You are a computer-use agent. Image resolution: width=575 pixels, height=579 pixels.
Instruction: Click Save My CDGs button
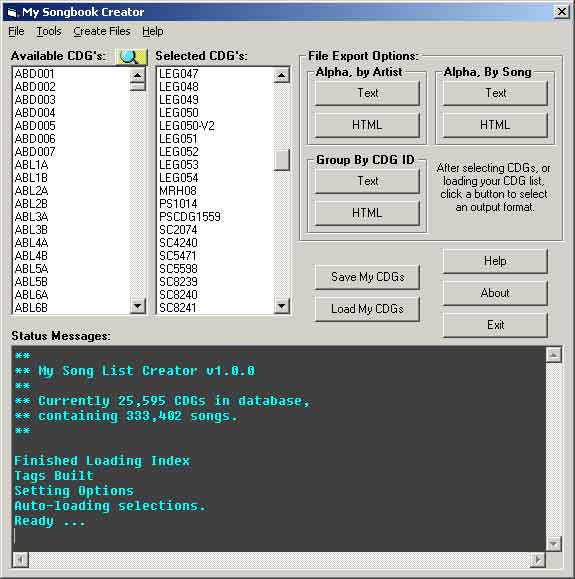coord(367,277)
